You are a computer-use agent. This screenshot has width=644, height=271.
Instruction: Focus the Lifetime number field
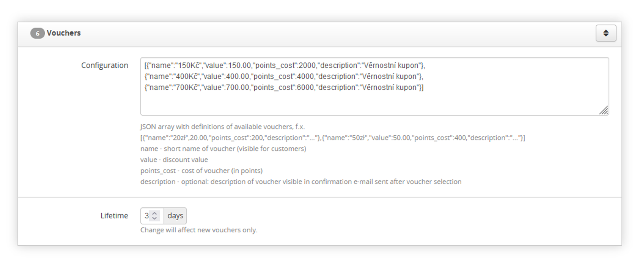[x=152, y=216]
